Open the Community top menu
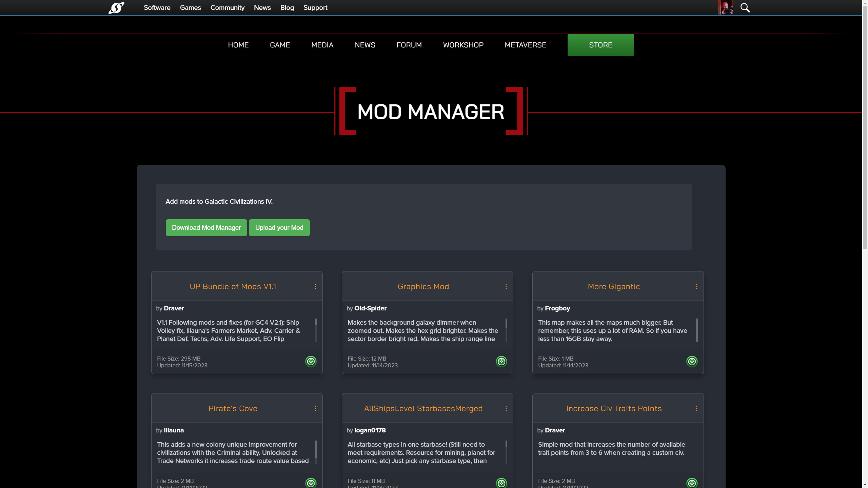The image size is (868, 488). click(x=227, y=7)
